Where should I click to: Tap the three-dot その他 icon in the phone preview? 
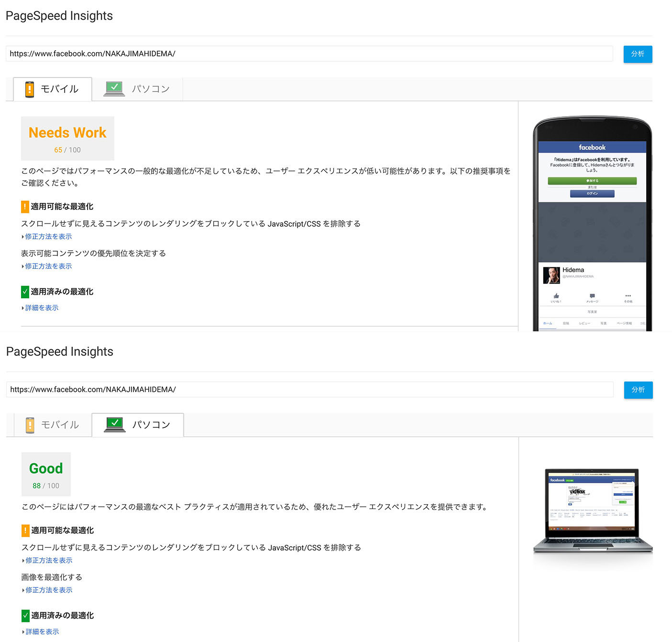[628, 296]
